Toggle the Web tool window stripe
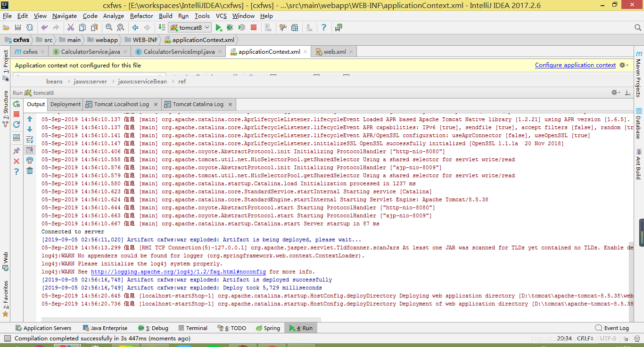Image resolution: width=644 pixels, height=347 pixels. click(5, 262)
